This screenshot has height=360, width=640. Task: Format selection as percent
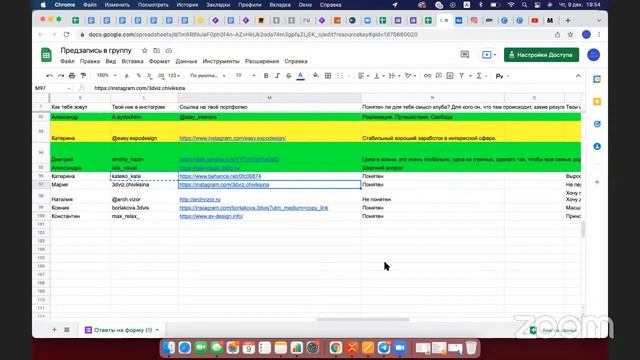coord(139,76)
